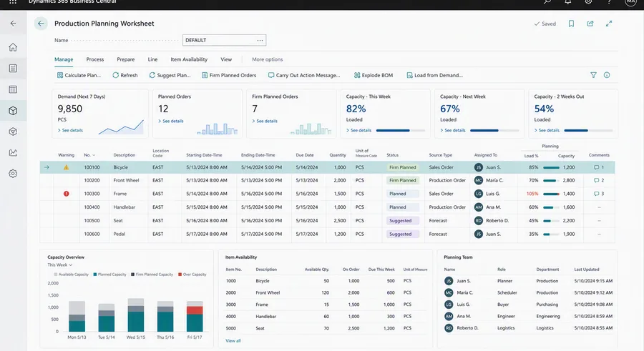Select item number 100400 cell

pyautogui.click(x=92, y=207)
